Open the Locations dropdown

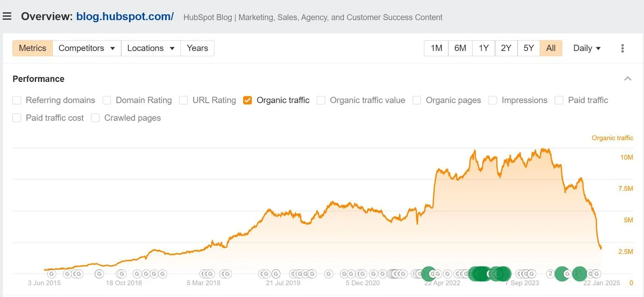coord(150,48)
